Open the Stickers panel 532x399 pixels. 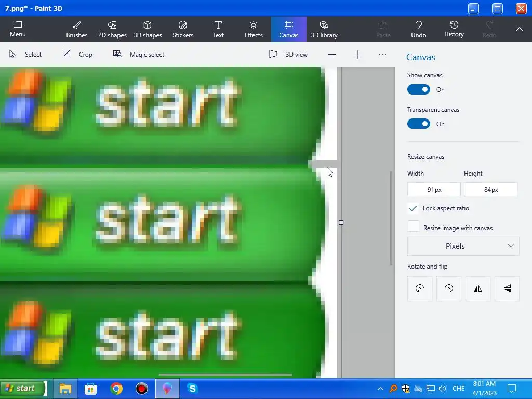click(x=183, y=29)
